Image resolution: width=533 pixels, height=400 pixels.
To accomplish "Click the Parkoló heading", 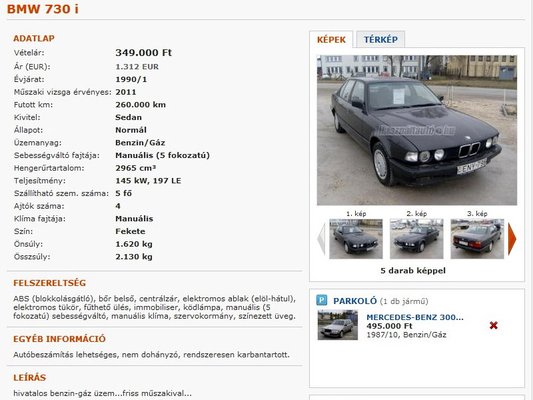I will click(355, 301).
